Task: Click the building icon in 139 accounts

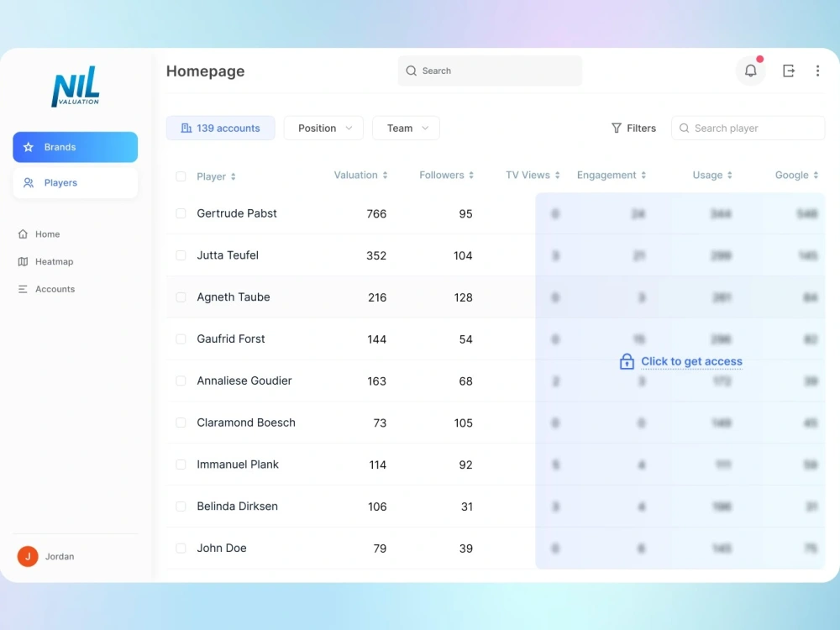Action: click(x=186, y=128)
